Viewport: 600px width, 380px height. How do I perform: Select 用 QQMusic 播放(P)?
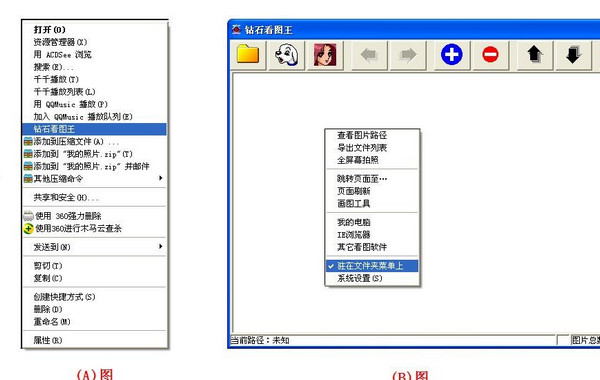click(95, 104)
